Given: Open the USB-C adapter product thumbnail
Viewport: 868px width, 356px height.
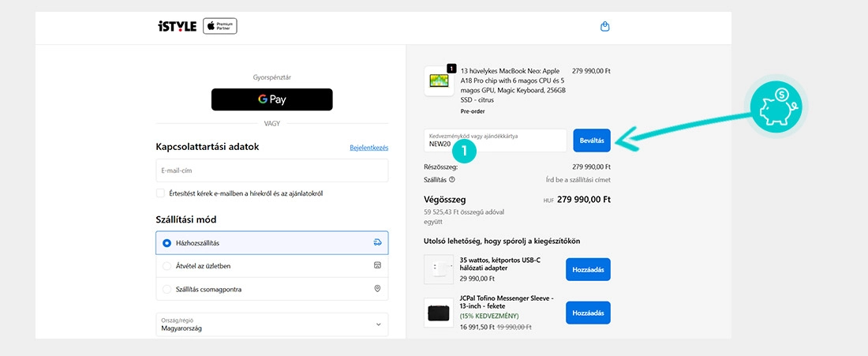Looking at the screenshot, I should (x=439, y=270).
